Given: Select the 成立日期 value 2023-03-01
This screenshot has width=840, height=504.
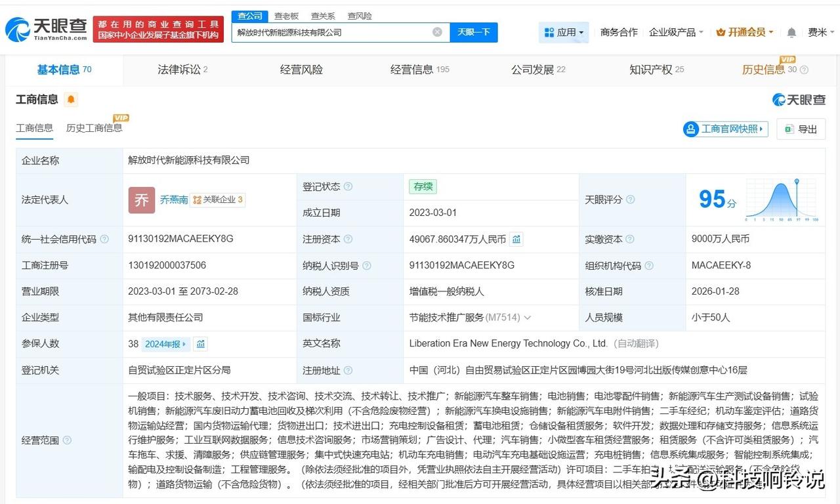Looking at the screenshot, I should (x=433, y=213).
